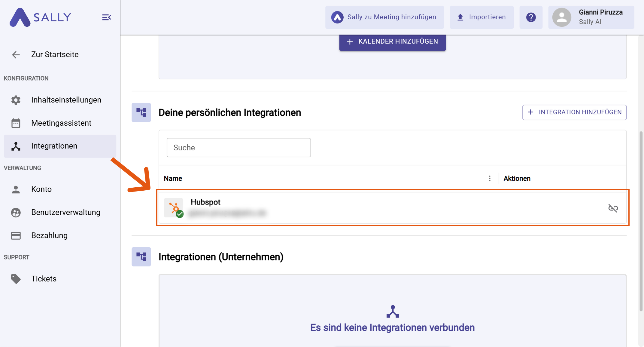Screen dimensions: 644x347
Task: Select Integrationen in sidebar
Action: tap(60, 146)
